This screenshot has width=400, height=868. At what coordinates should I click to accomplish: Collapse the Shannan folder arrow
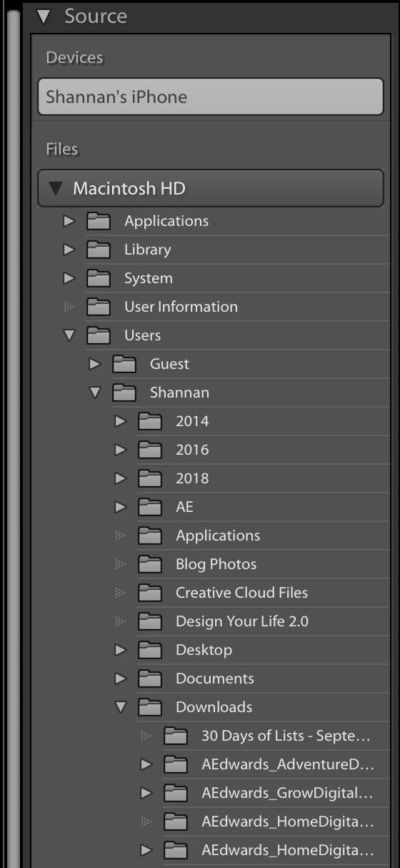[x=94, y=393]
